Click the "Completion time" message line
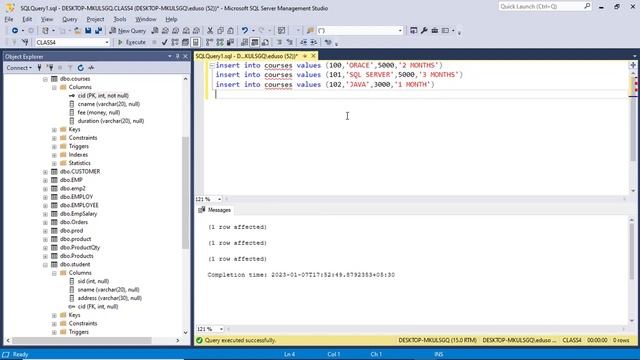Viewport: 640px width, 360px height. click(301, 275)
